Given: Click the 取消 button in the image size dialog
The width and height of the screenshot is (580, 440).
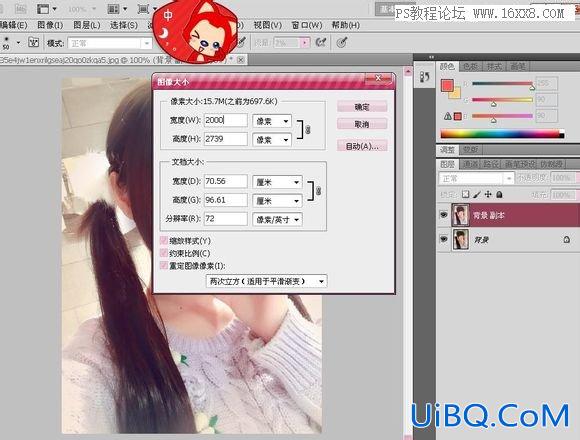Looking at the screenshot, I should 362,124.
